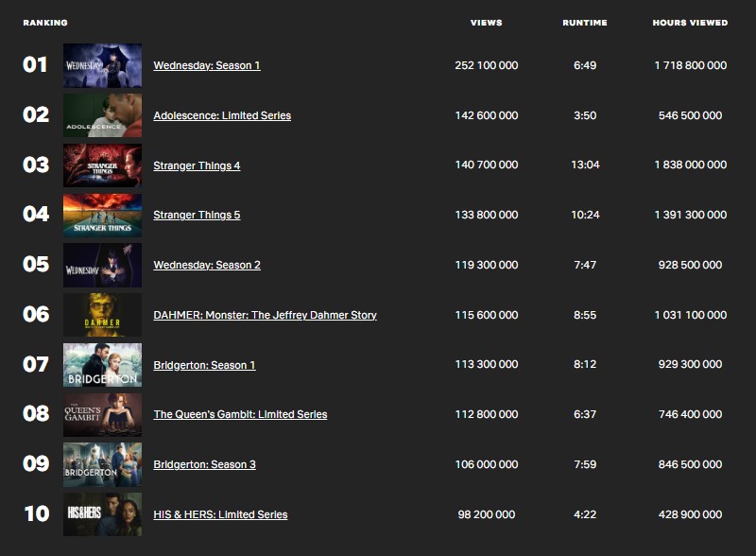The width and height of the screenshot is (756, 556).
Task: Open the Stranger Things 4 link
Action: pos(196,165)
